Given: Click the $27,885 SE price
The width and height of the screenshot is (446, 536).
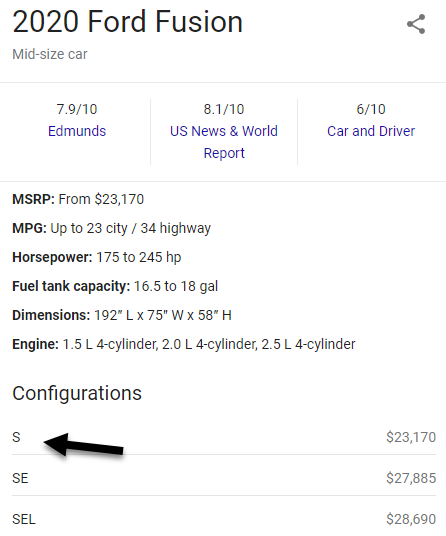Looking at the screenshot, I should click(x=411, y=478).
